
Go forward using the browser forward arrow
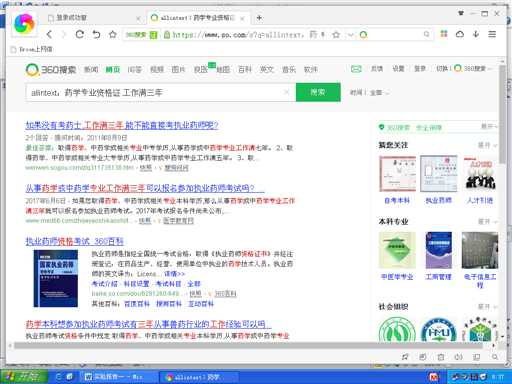(64, 34)
